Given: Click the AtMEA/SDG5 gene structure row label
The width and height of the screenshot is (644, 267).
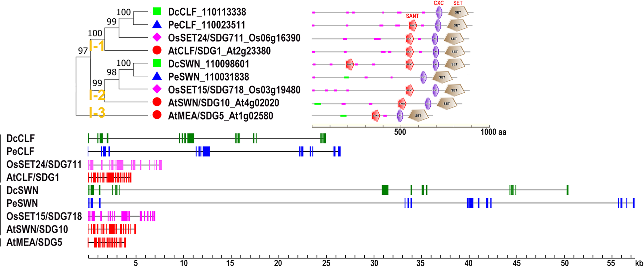Looking at the screenshot, I should (34, 243).
